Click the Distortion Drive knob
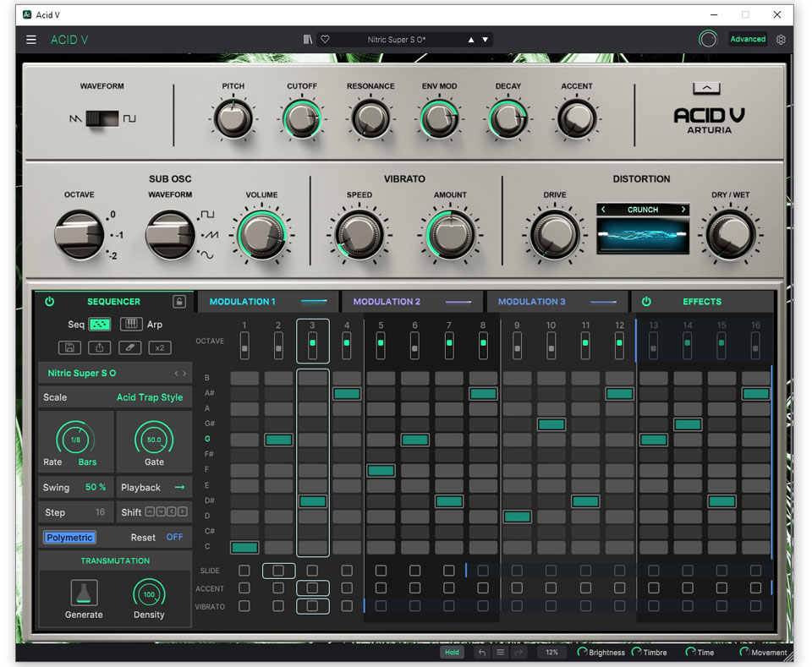Screen dimensions: 812x667 tap(555, 235)
